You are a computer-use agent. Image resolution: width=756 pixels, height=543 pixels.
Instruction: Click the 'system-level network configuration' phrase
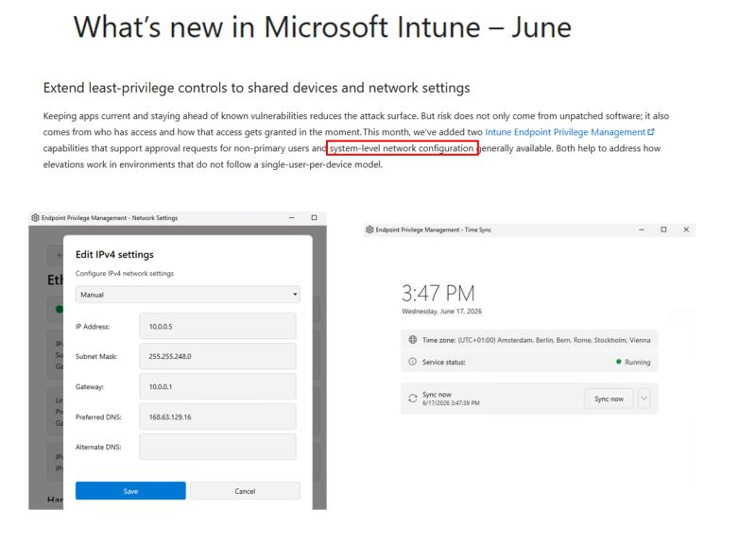[x=402, y=148]
